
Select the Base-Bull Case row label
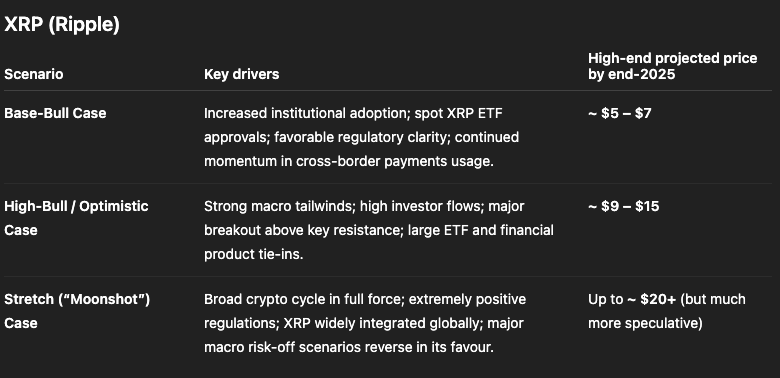coord(55,113)
